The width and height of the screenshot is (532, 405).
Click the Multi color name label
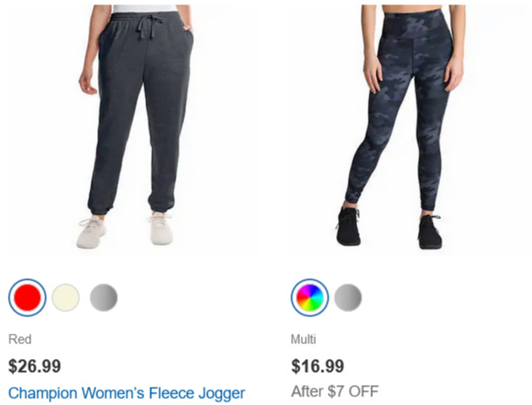coord(303,339)
